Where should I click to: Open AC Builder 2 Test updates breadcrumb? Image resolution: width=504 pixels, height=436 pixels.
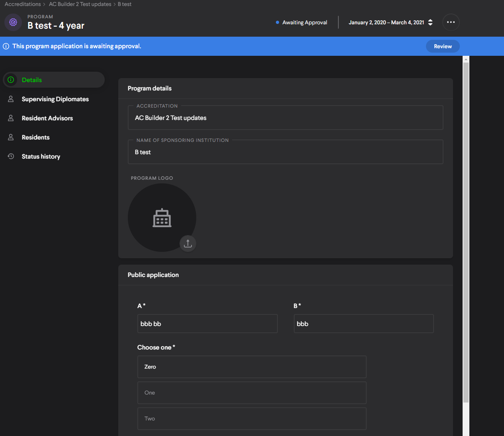click(80, 4)
